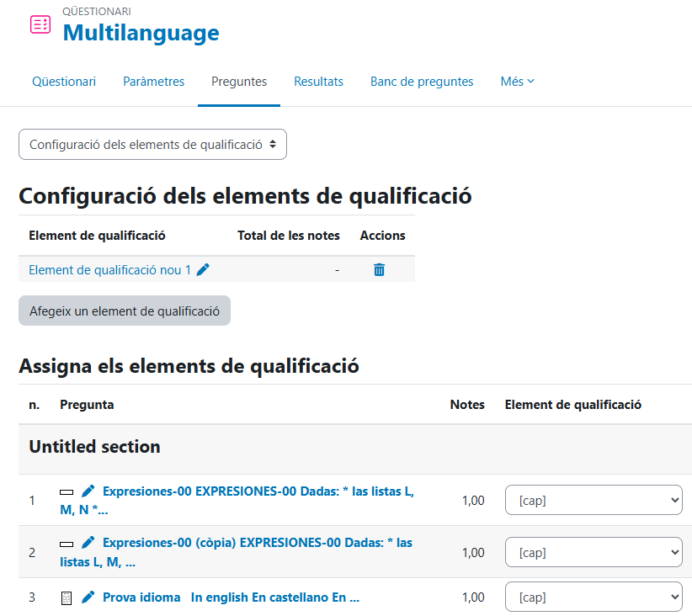The image size is (692, 616).
Task: Select the Preguntes tab
Action: pyautogui.click(x=239, y=81)
